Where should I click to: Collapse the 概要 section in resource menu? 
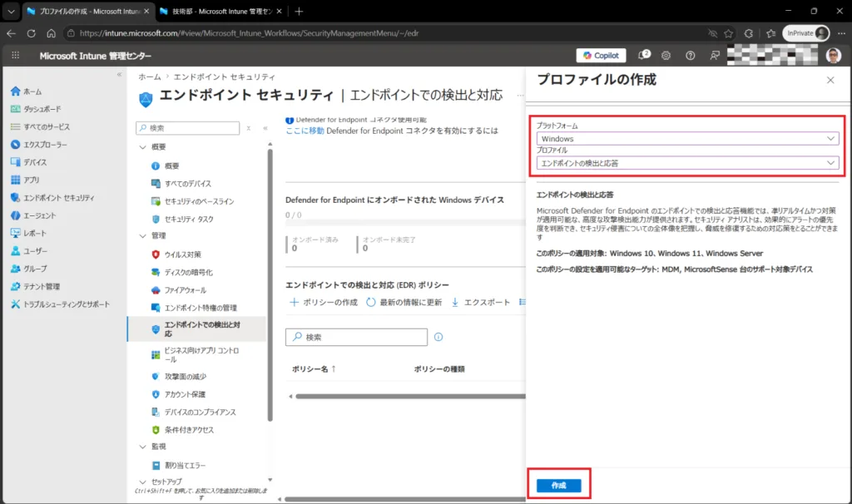pyautogui.click(x=142, y=147)
